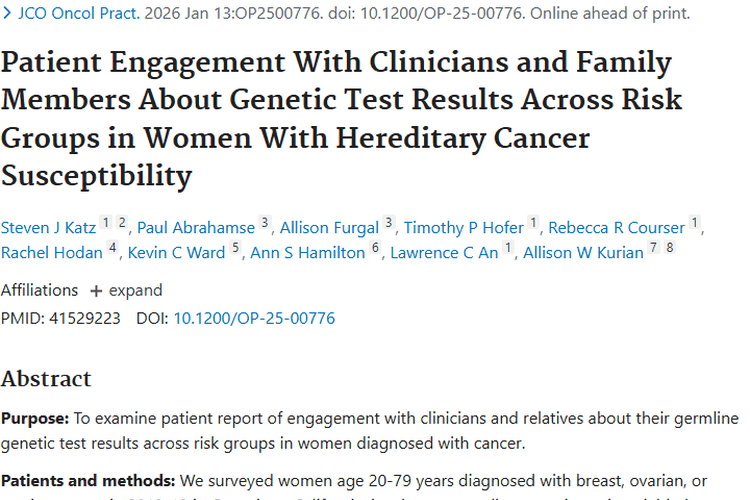Expand the JCO Oncol Pract journal chevron

pos(7,15)
